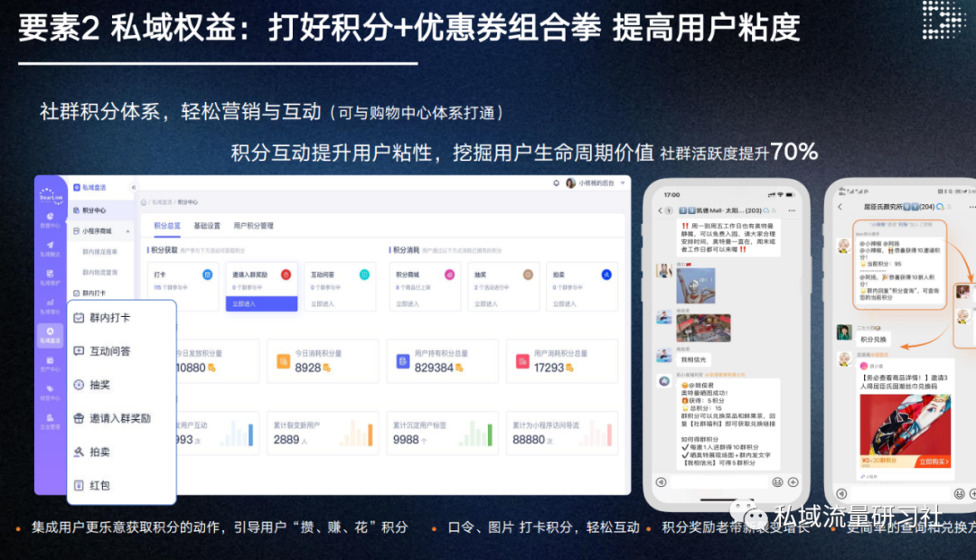
Task: Open 群内物流查询 in the side menu
Action: pyautogui.click(x=101, y=273)
